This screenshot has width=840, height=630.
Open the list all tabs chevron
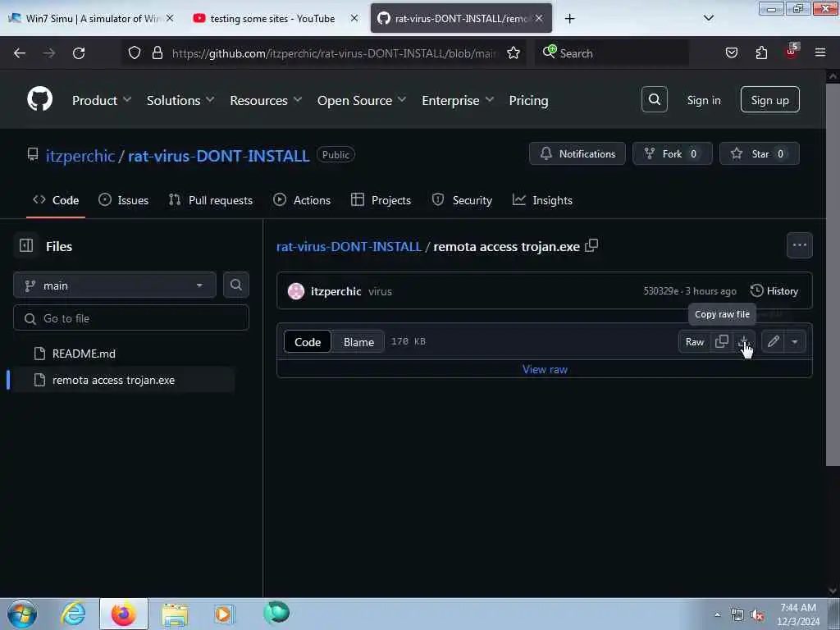point(708,18)
